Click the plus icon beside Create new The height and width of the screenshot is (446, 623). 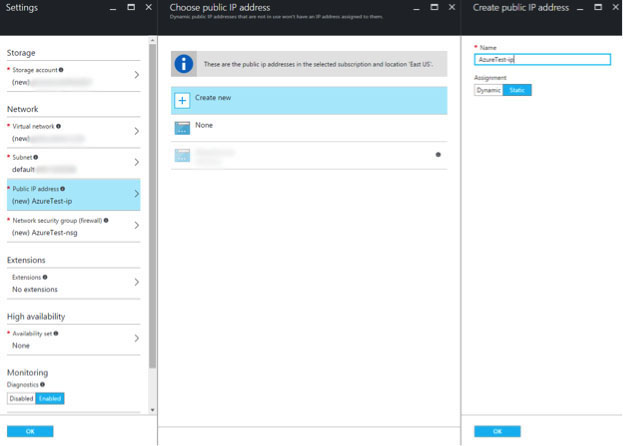(182, 101)
